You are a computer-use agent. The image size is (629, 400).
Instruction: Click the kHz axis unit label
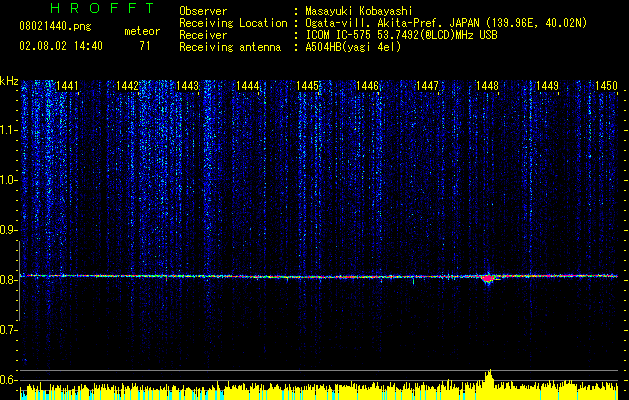tap(9, 80)
